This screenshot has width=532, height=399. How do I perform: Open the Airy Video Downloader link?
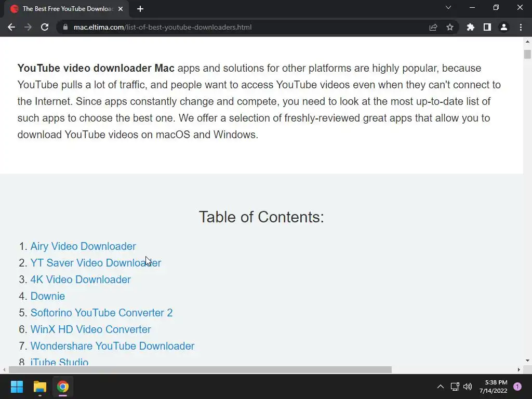click(x=83, y=246)
